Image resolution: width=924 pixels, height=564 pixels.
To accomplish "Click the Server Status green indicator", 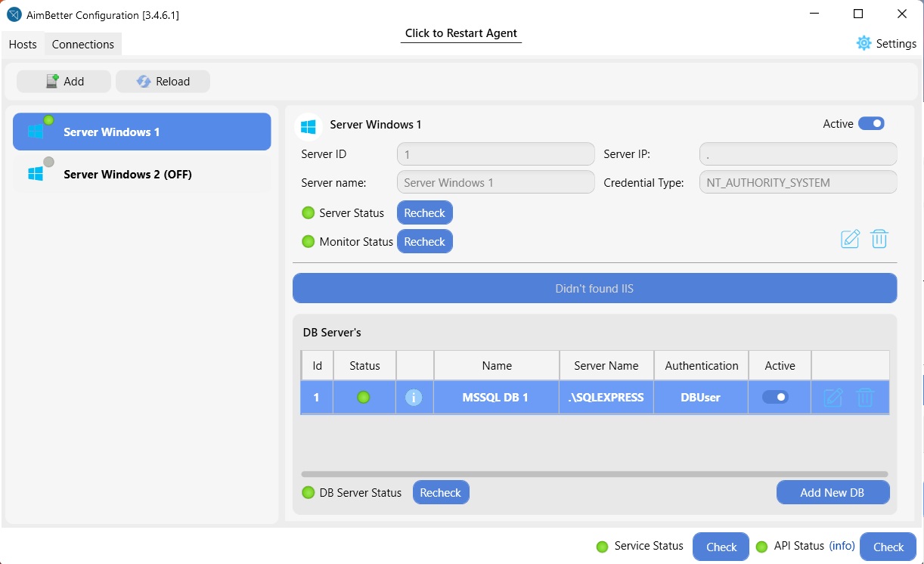I will [308, 213].
